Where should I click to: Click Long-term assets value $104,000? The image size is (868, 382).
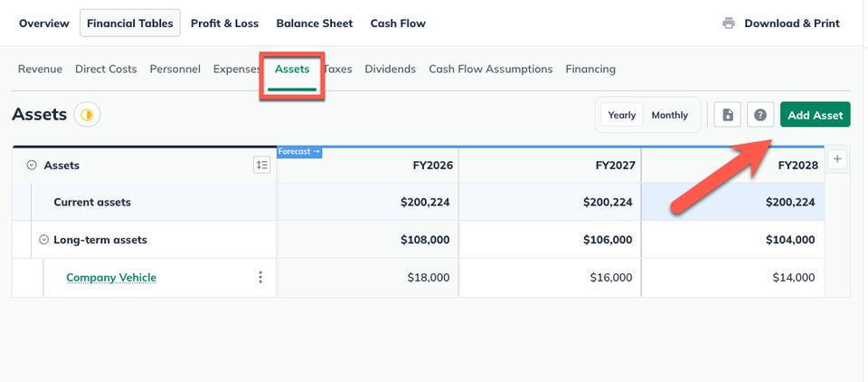click(x=790, y=240)
